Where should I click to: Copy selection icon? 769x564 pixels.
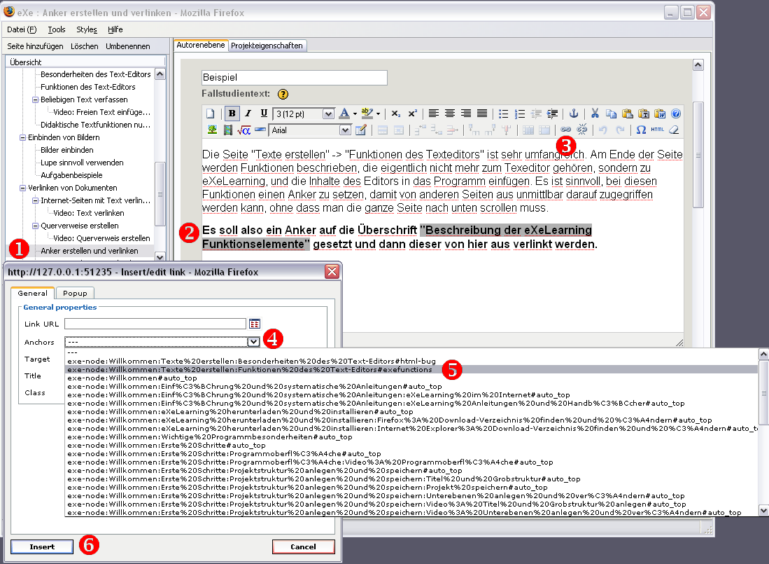tap(611, 114)
